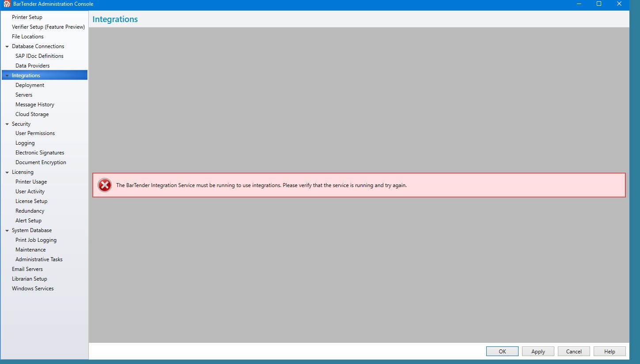Select File Locations in the sidebar

pos(28,37)
